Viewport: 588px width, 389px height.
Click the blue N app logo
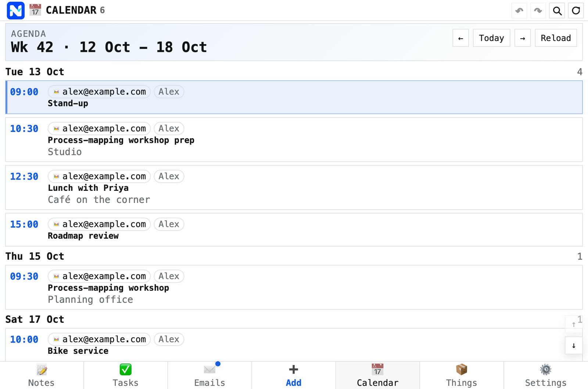[x=16, y=10]
